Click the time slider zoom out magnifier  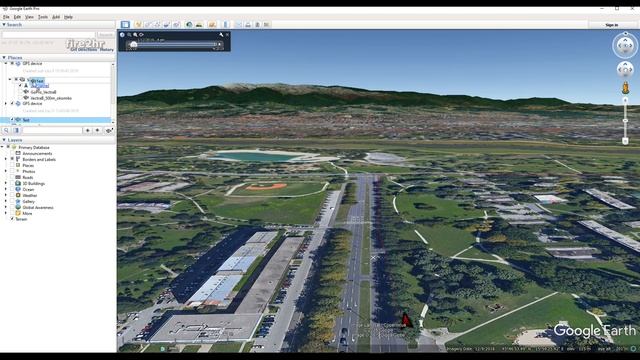coord(129,35)
